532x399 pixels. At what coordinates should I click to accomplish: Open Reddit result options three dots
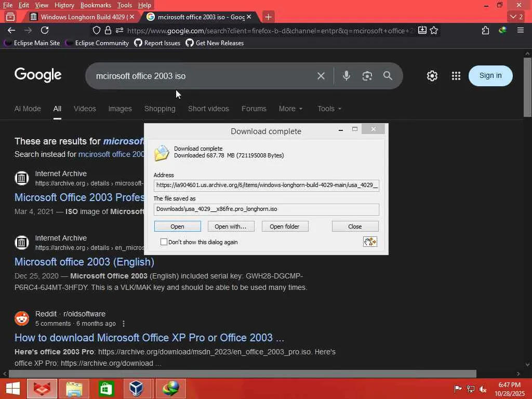pyautogui.click(x=124, y=324)
